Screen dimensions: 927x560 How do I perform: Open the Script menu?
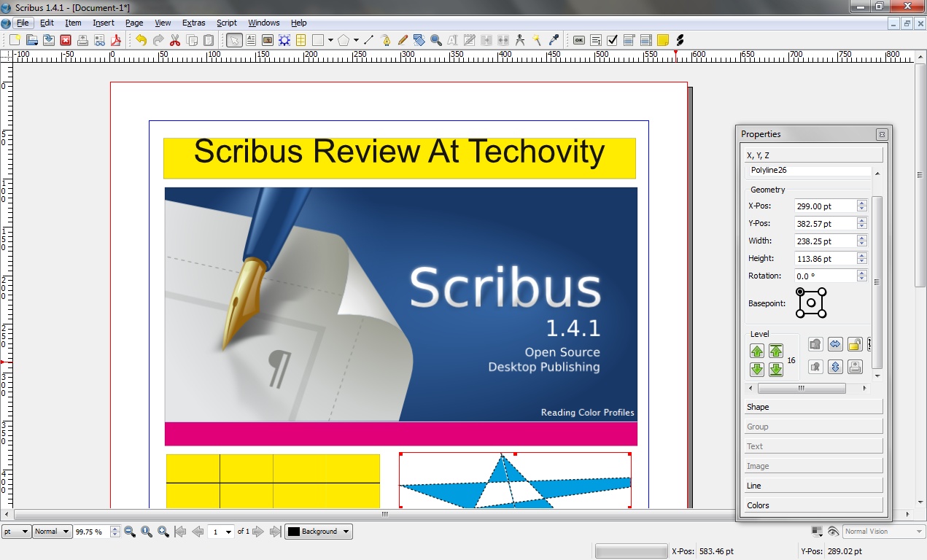(x=227, y=23)
